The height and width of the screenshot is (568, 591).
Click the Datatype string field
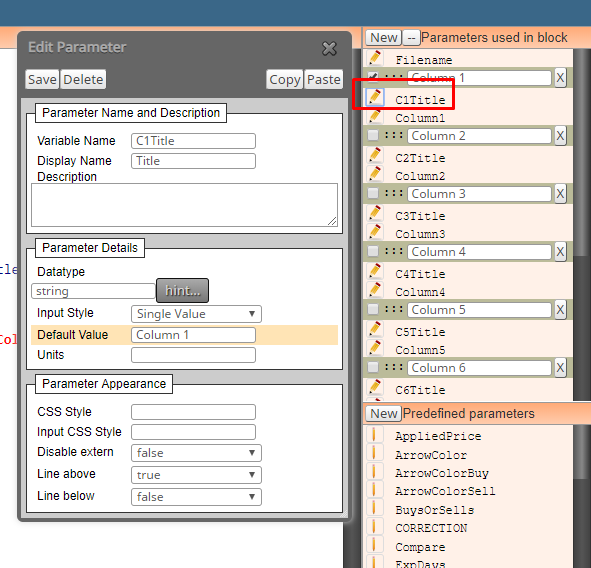(x=93, y=291)
